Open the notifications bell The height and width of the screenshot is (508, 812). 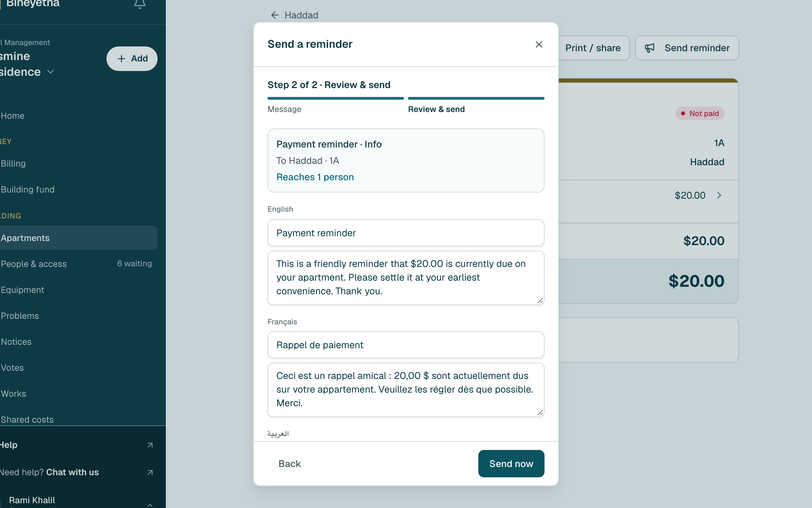pos(140,4)
